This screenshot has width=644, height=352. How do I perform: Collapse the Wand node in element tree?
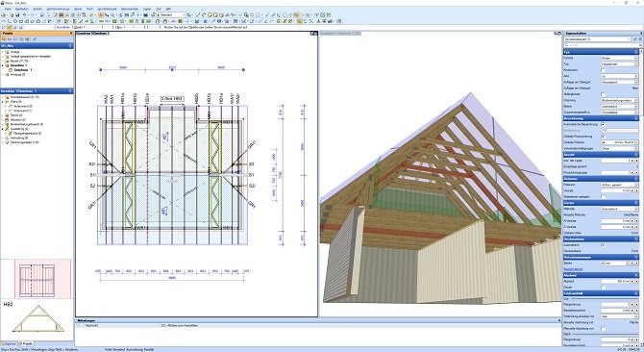pyautogui.click(x=3, y=101)
